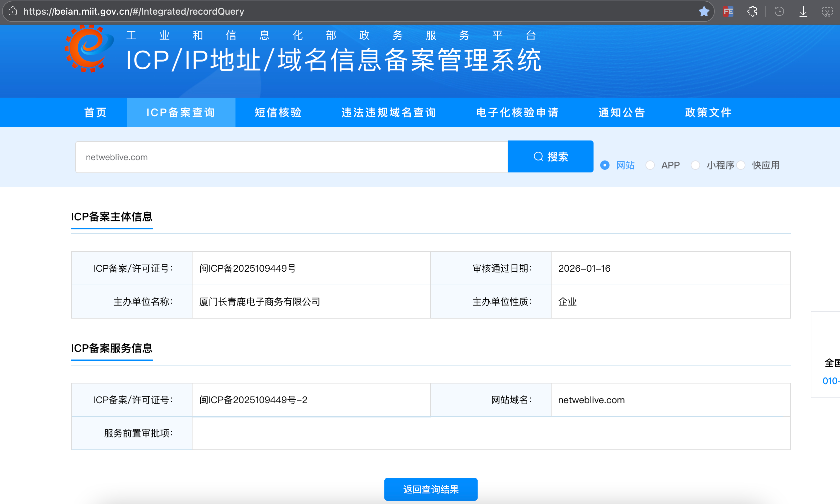The width and height of the screenshot is (840, 504).
Task: Go to the 首页 navigation tab
Action: click(x=96, y=113)
